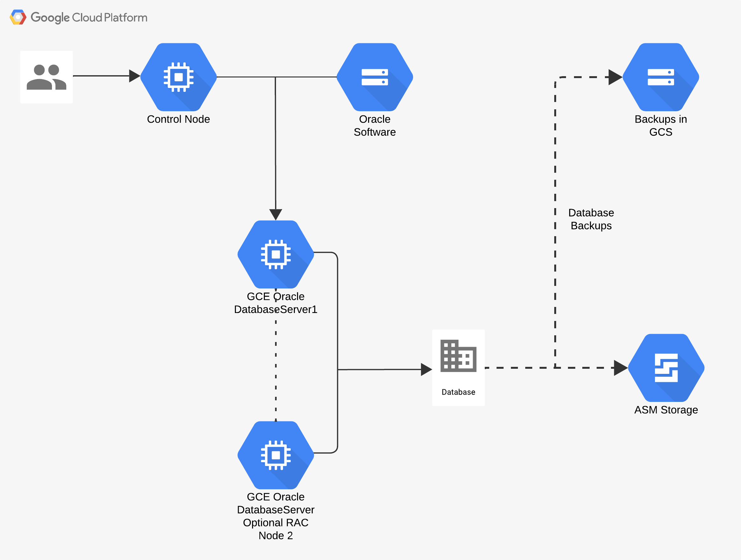Click the 'Backups in GCS' label

661,126
